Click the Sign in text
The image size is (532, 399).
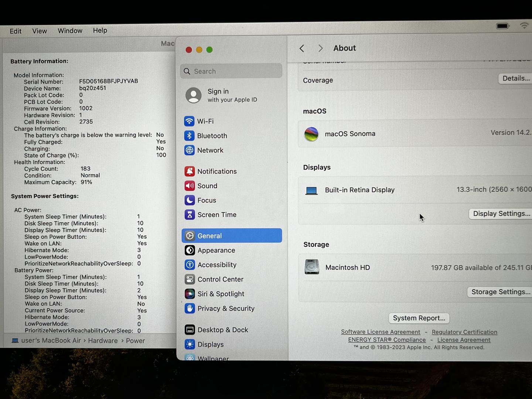(x=218, y=91)
